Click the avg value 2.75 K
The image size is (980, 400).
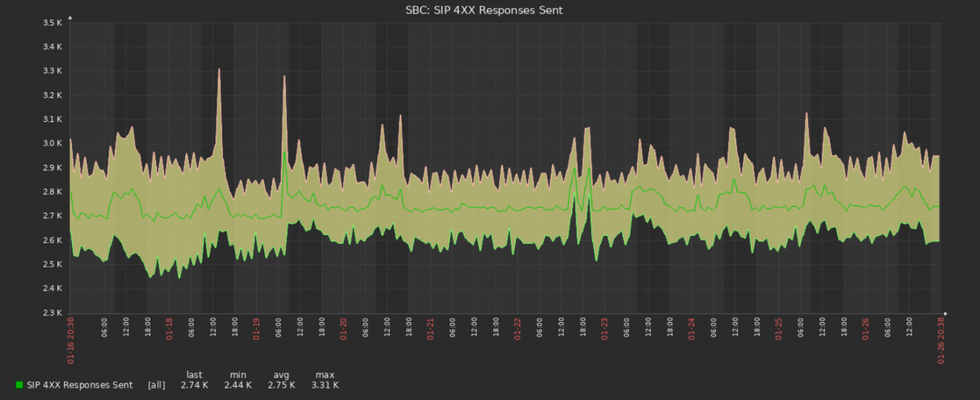click(x=281, y=385)
